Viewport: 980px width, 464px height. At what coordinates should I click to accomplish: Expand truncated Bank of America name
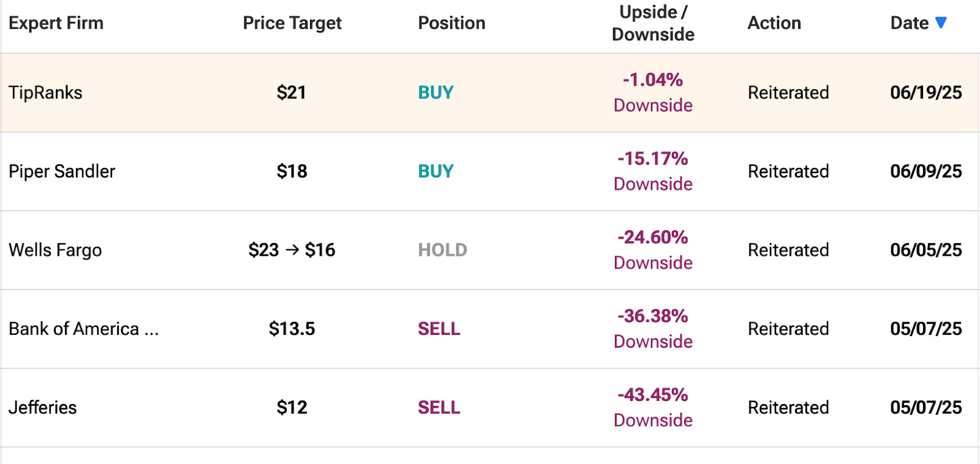(84, 329)
